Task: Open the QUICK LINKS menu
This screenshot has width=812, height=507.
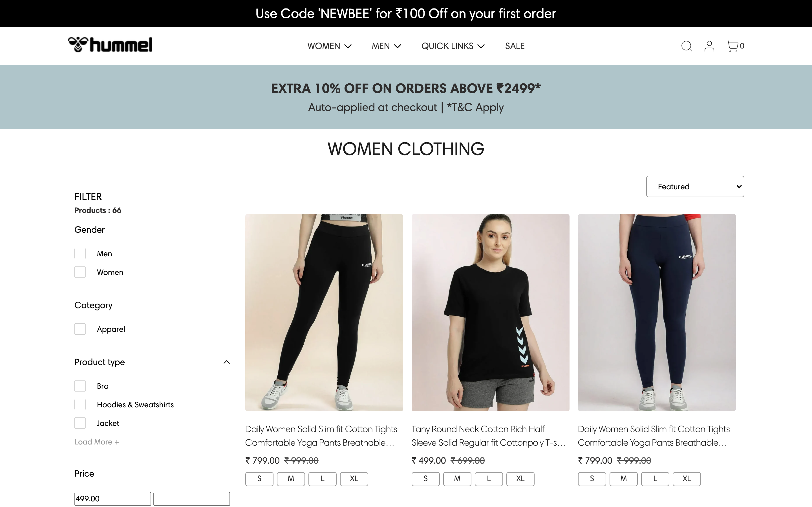Action: [x=453, y=46]
